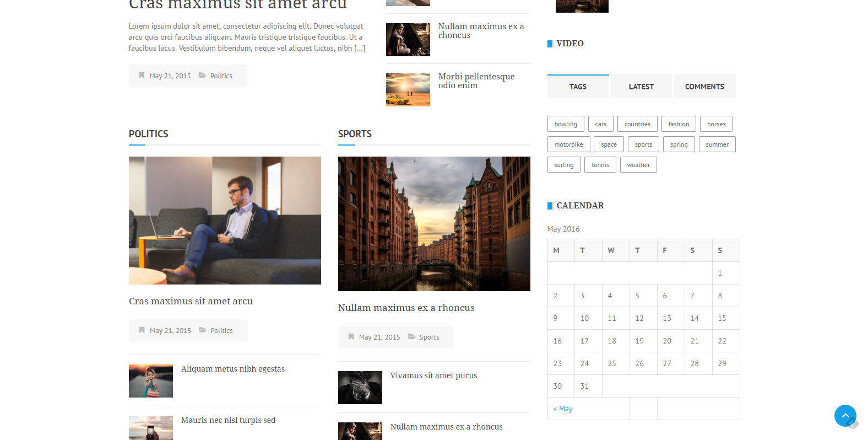The width and height of the screenshot is (868, 440).
Task: Click the Sports category link under the canal post
Action: [x=429, y=337]
